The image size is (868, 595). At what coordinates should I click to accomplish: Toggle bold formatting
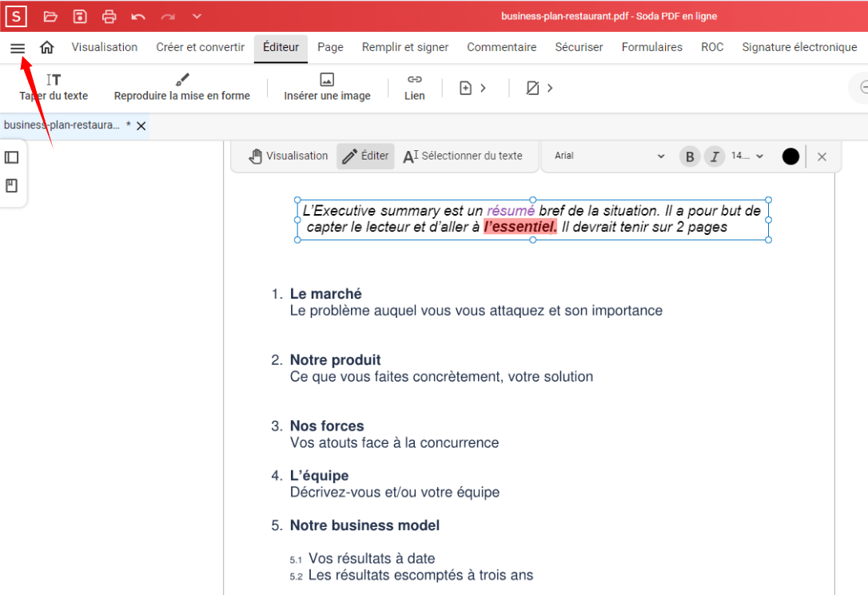(x=690, y=157)
